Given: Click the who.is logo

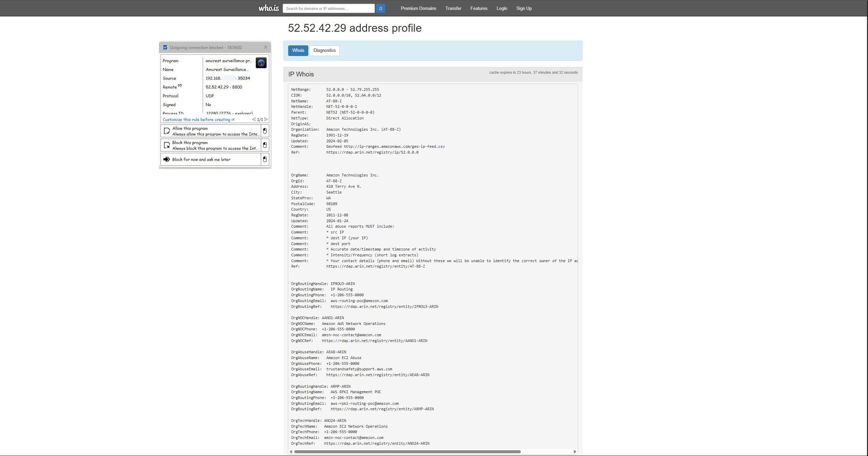Looking at the screenshot, I should [x=268, y=8].
